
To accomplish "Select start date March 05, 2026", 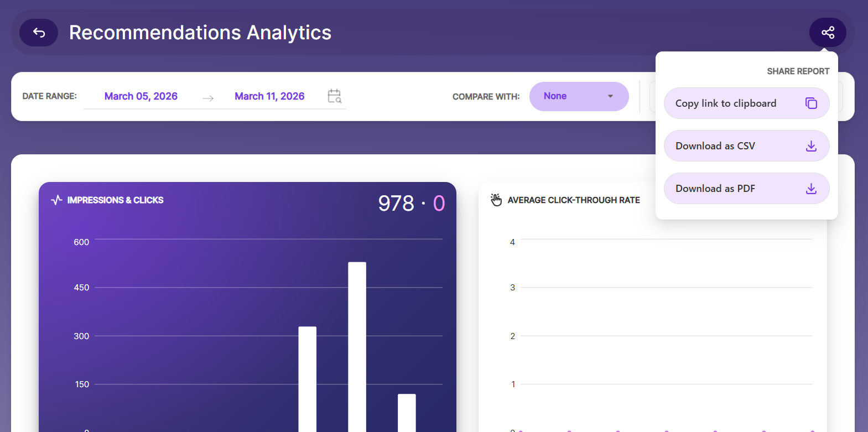I will tap(141, 96).
